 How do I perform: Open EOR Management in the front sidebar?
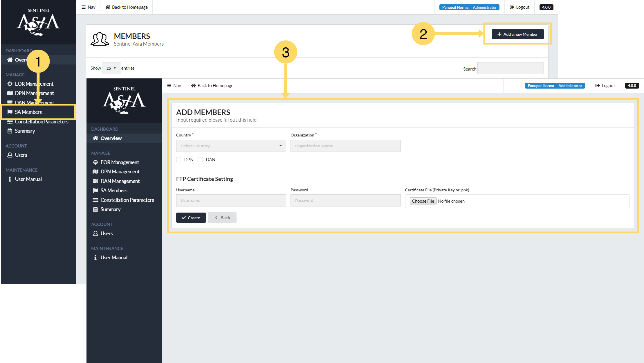pyautogui.click(x=120, y=162)
